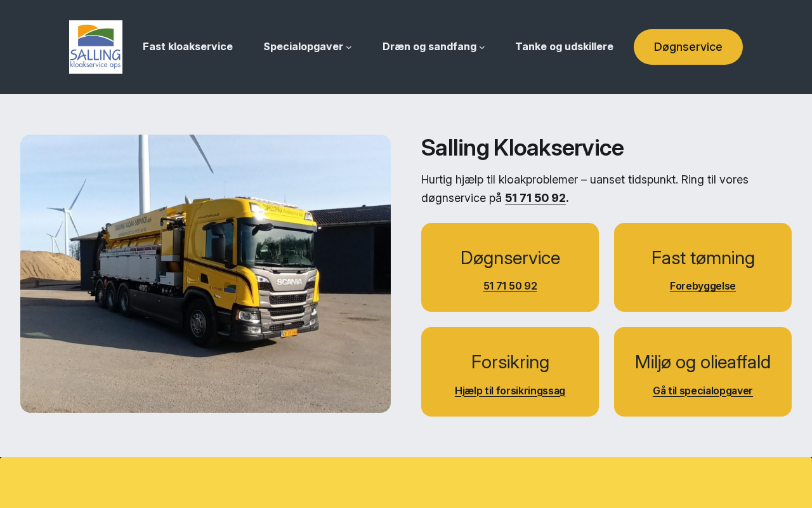This screenshot has width=812, height=508.
Task: Open the Tanke og udskillere menu item
Action: (x=564, y=46)
